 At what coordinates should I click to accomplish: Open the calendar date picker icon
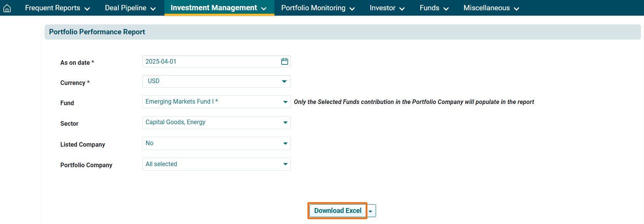click(284, 61)
